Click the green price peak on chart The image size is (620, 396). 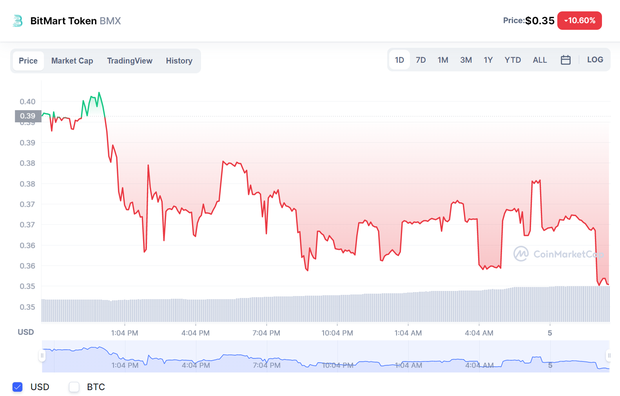(99, 93)
